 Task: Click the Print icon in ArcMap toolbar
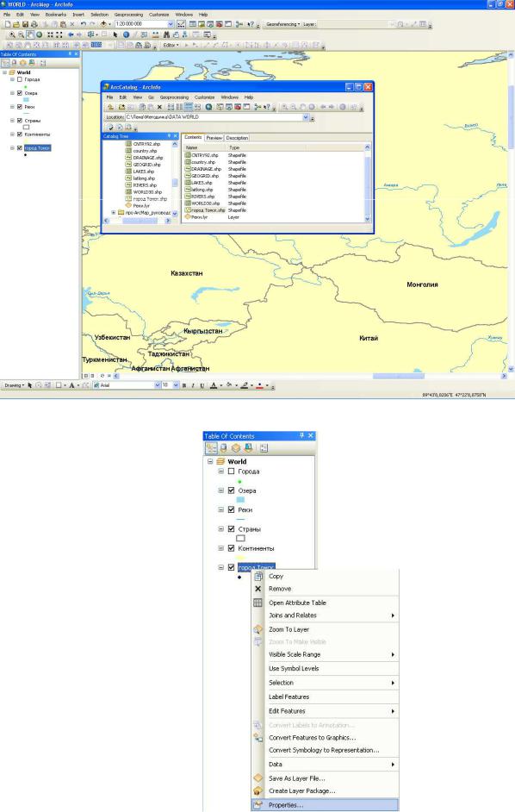[x=34, y=24]
